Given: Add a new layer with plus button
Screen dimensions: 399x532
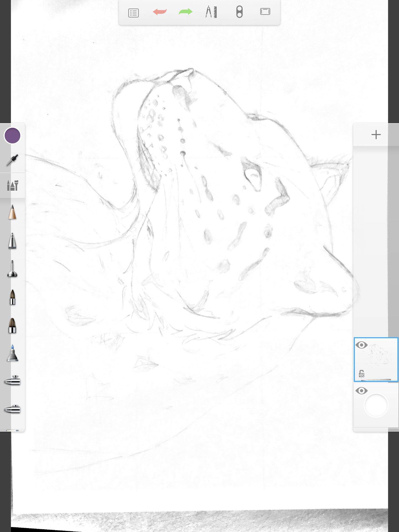Looking at the screenshot, I should tap(376, 135).
